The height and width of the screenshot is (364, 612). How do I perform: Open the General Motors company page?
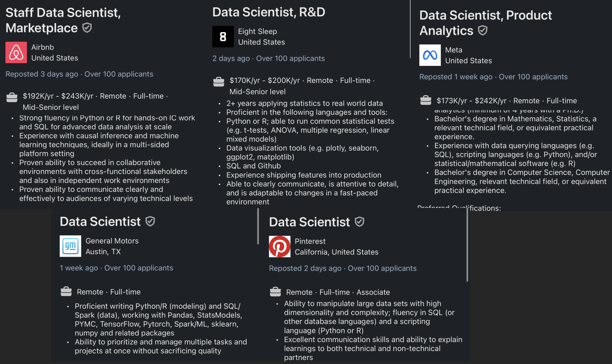tap(112, 241)
